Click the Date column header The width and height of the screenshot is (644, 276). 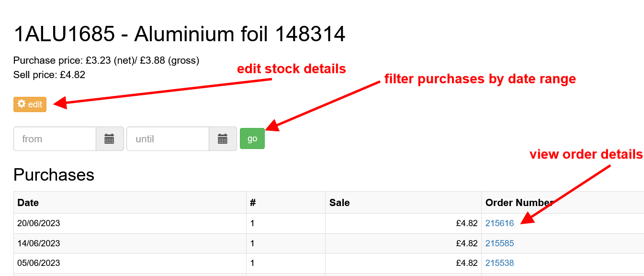(x=28, y=203)
